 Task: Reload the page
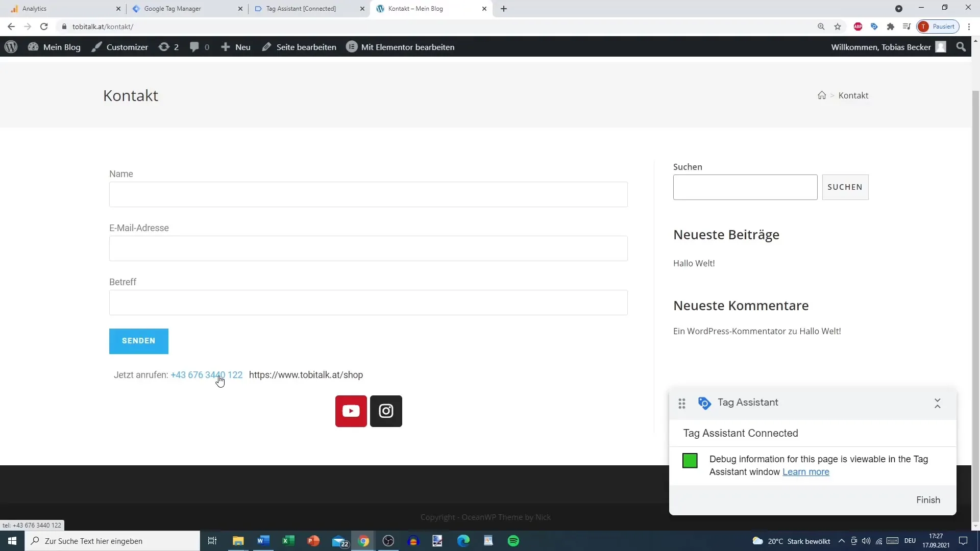[x=44, y=27]
